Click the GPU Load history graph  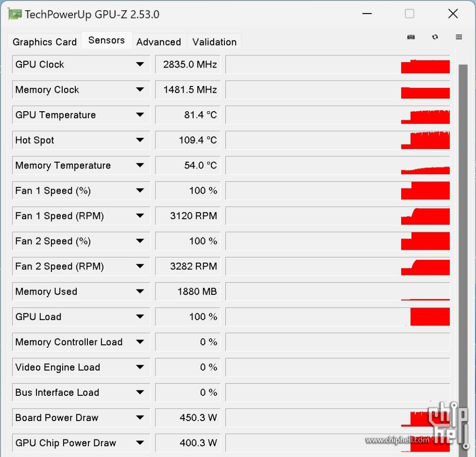pyautogui.click(x=338, y=317)
